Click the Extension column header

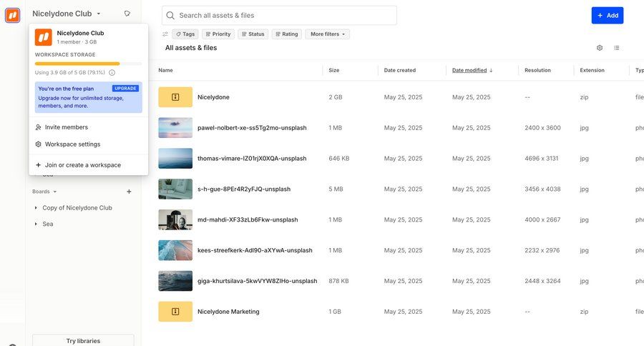coord(592,70)
